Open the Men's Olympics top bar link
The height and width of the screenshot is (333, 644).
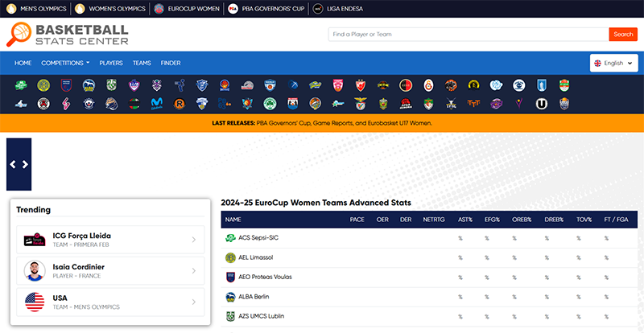click(x=36, y=9)
